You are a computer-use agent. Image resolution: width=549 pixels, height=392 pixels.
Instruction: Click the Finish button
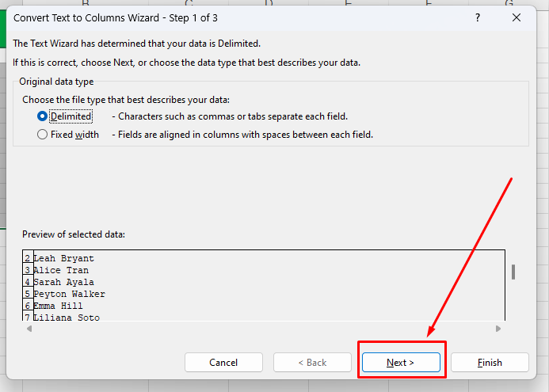[x=490, y=362]
